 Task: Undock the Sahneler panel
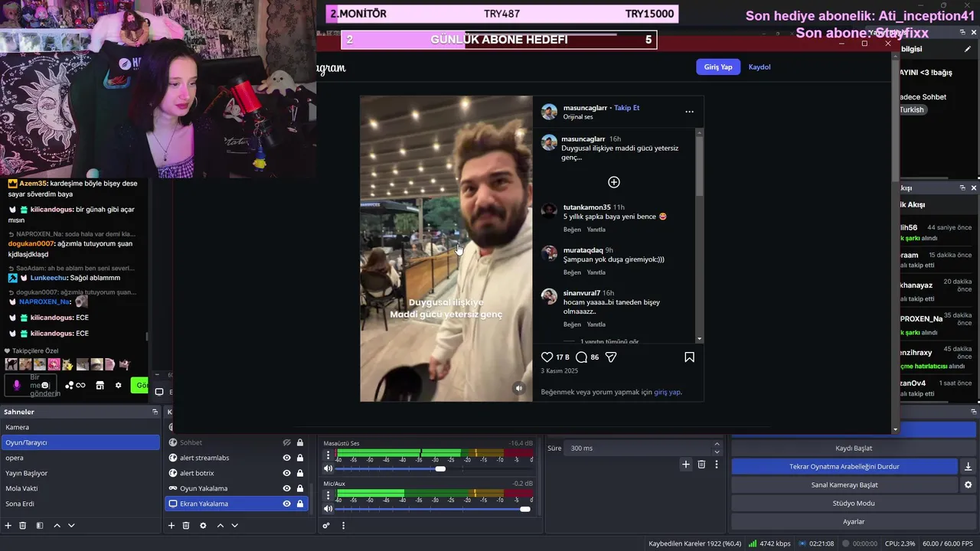point(155,412)
